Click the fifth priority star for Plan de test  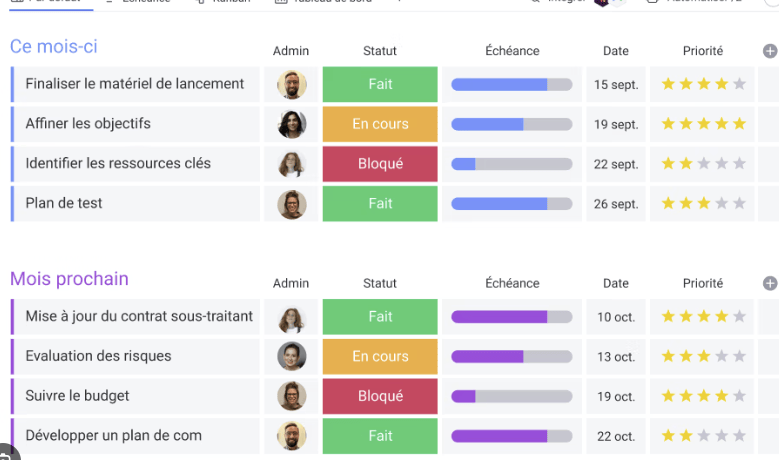click(739, 204)
